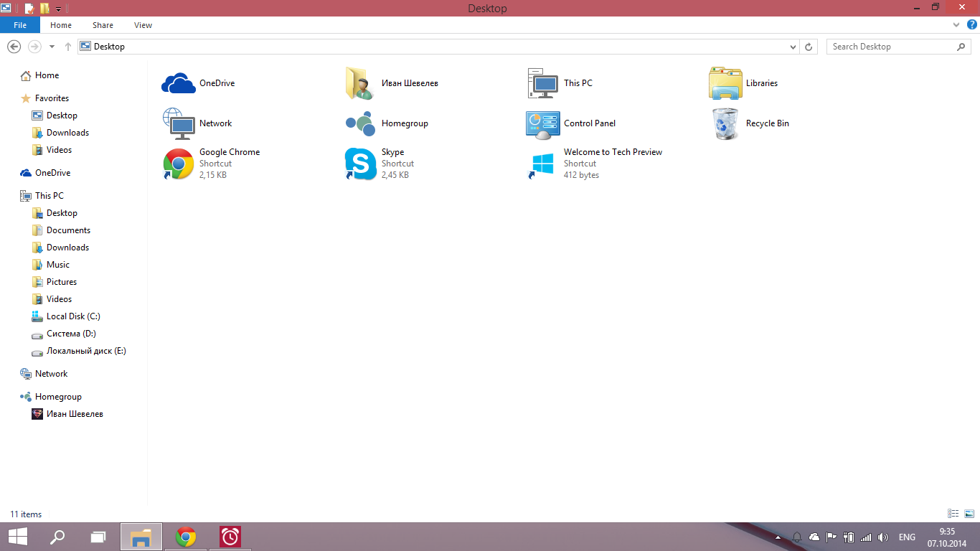Open recent locations dropdown arrow
Viewport: 980px width, 551px height.
click(x=52, y=47)
